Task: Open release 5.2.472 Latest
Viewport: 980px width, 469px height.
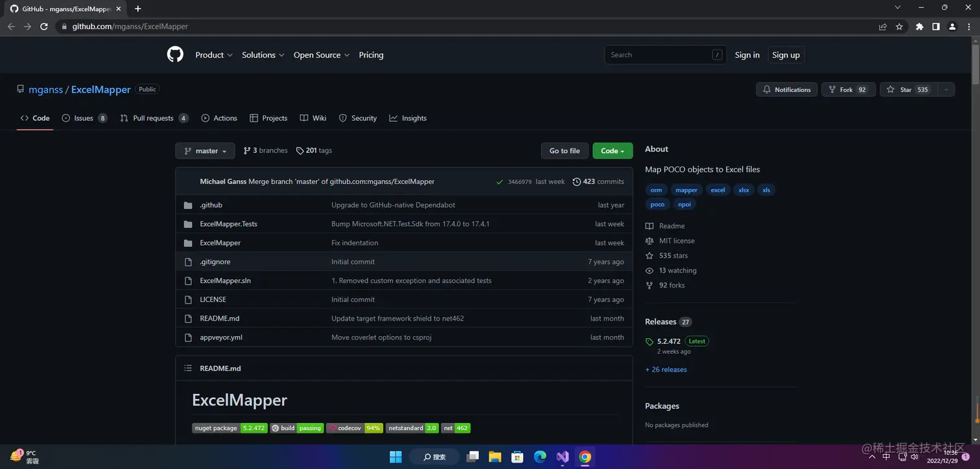Action: coord(677,341)
